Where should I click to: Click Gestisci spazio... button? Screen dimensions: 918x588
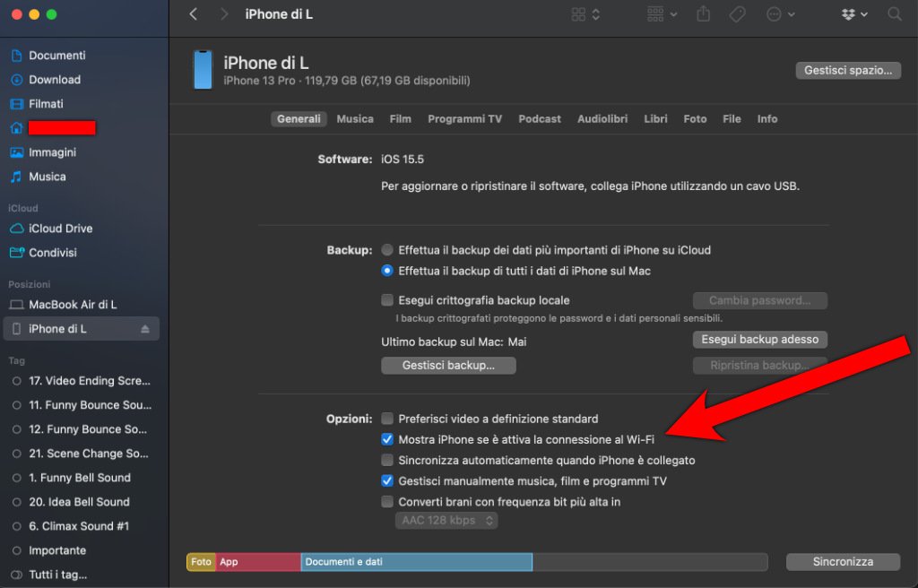(848, 70)
